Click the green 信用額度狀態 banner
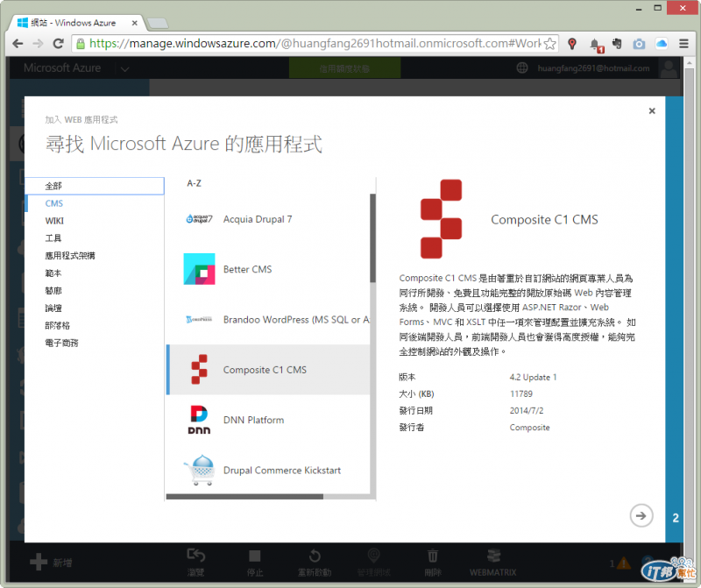 point(344,68)
